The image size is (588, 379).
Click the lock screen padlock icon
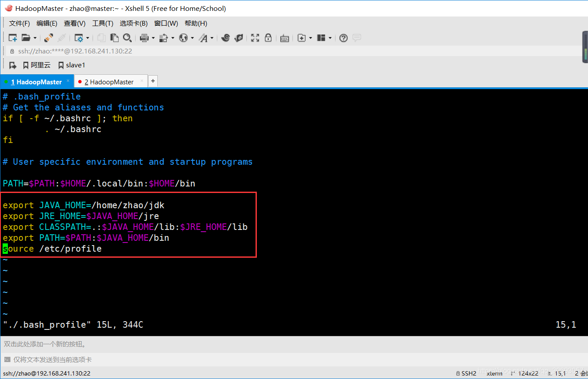[x=268, y=38]
